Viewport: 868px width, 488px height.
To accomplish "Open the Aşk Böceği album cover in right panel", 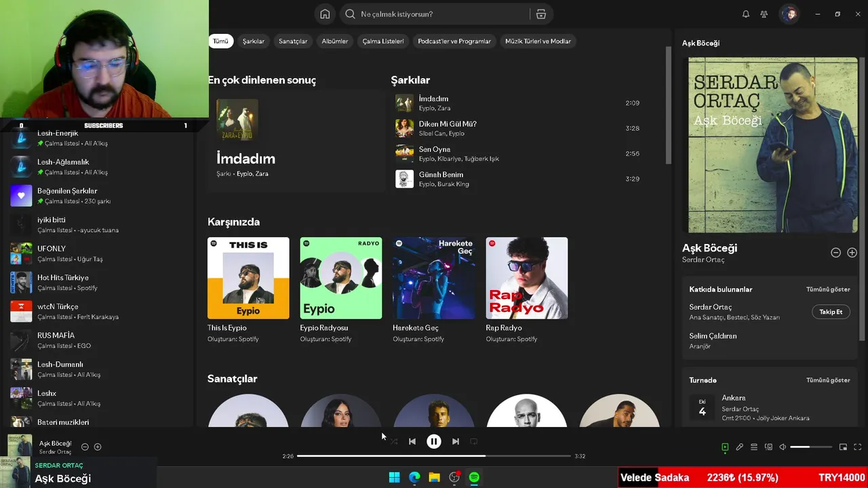I will click(x=773, y=145).
